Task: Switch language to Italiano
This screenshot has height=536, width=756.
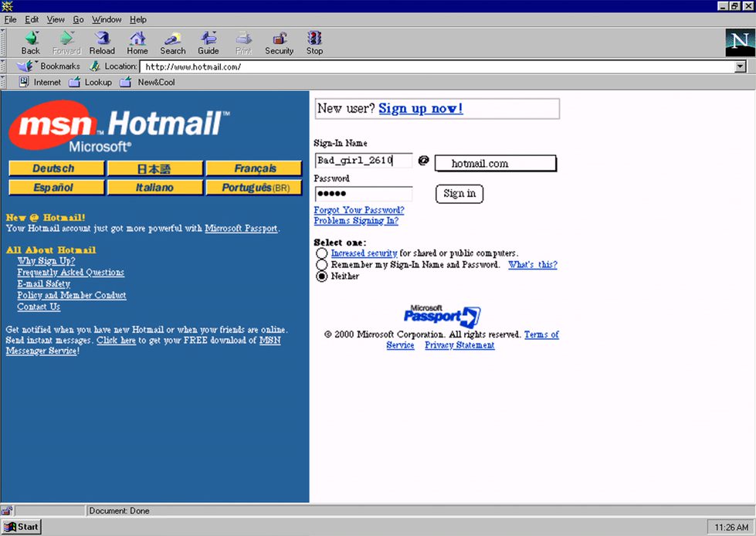Action: coord(154,187)
